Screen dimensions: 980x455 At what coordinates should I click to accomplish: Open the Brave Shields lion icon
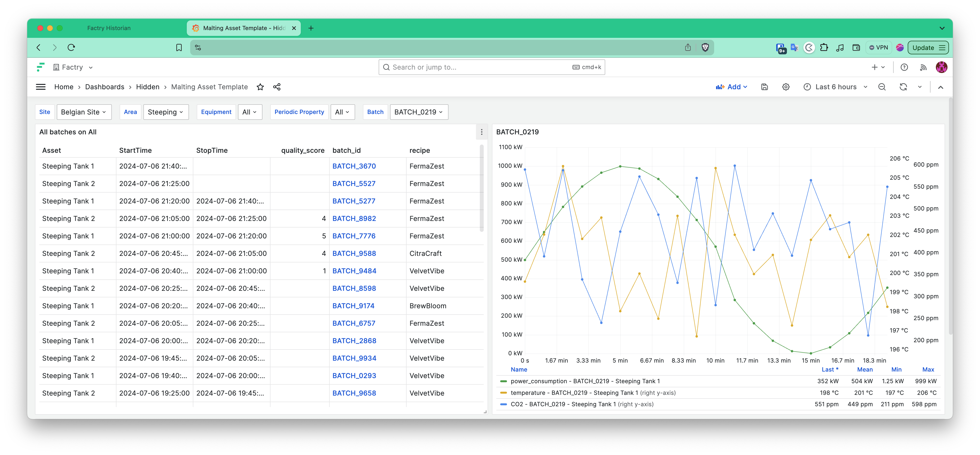pos(705,48)
